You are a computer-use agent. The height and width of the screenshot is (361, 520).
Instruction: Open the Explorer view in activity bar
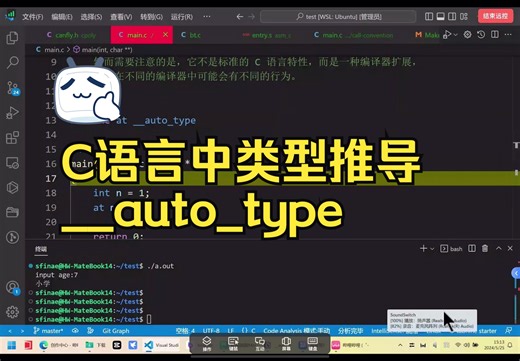12,38
